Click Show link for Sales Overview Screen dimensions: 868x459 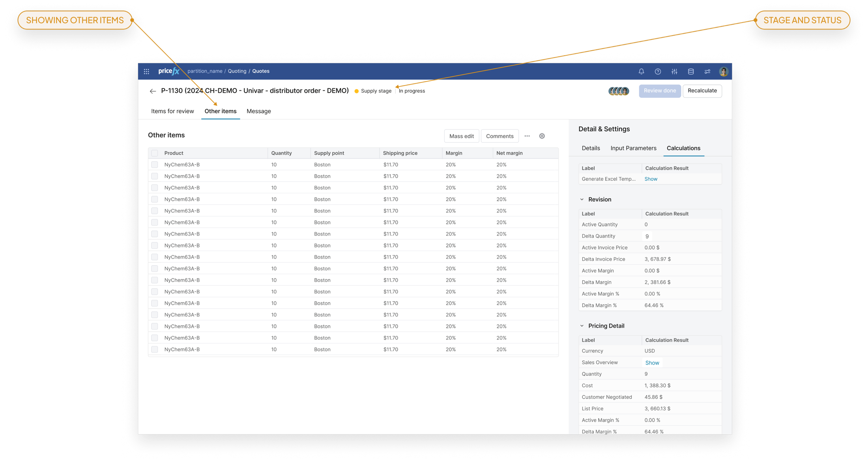(x=652, y=363)
